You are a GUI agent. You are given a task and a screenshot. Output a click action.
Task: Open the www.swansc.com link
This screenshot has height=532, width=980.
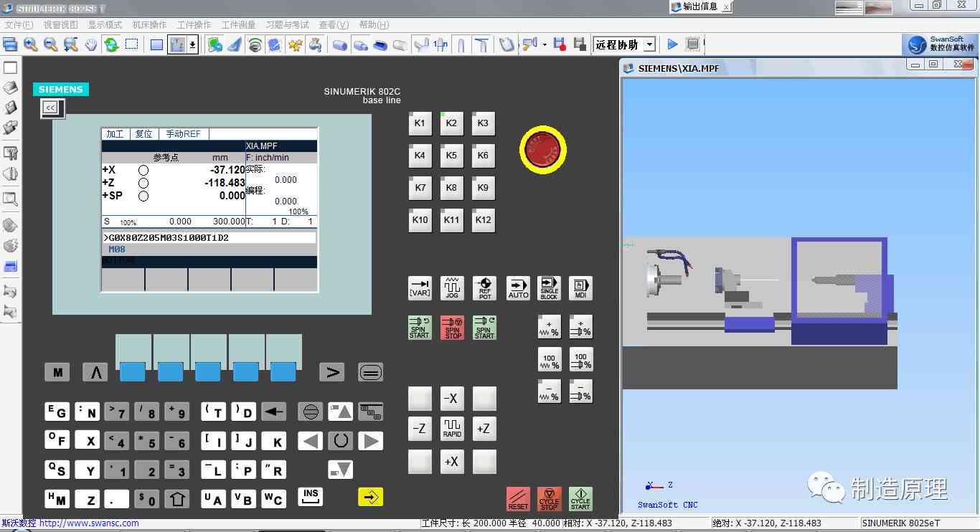tap(89, 523)
